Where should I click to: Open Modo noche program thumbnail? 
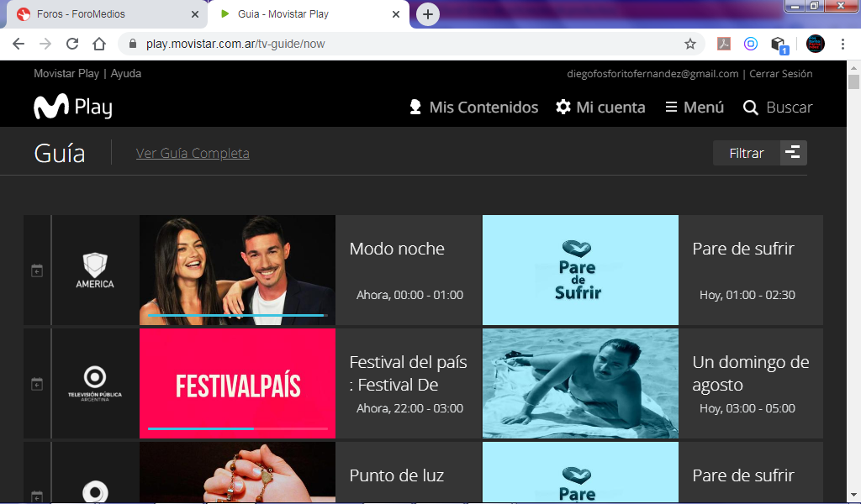click(x=237, y=270)
